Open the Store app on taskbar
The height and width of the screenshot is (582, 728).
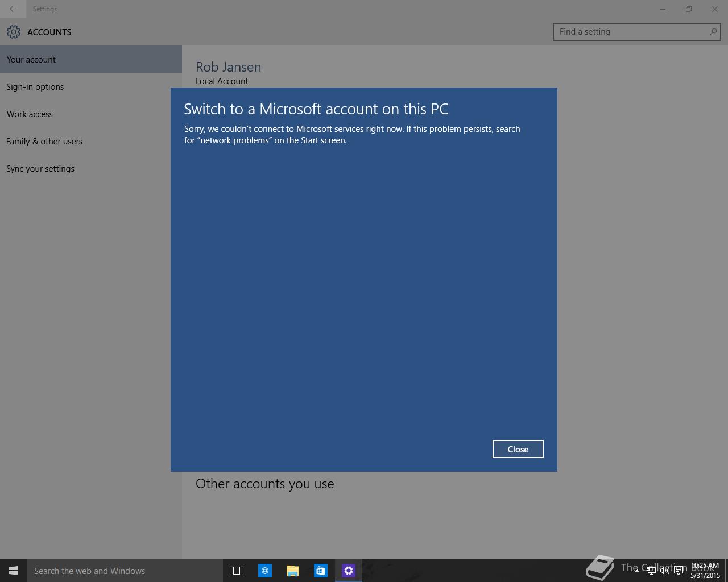pyautogui.click(x=321, y=571)
